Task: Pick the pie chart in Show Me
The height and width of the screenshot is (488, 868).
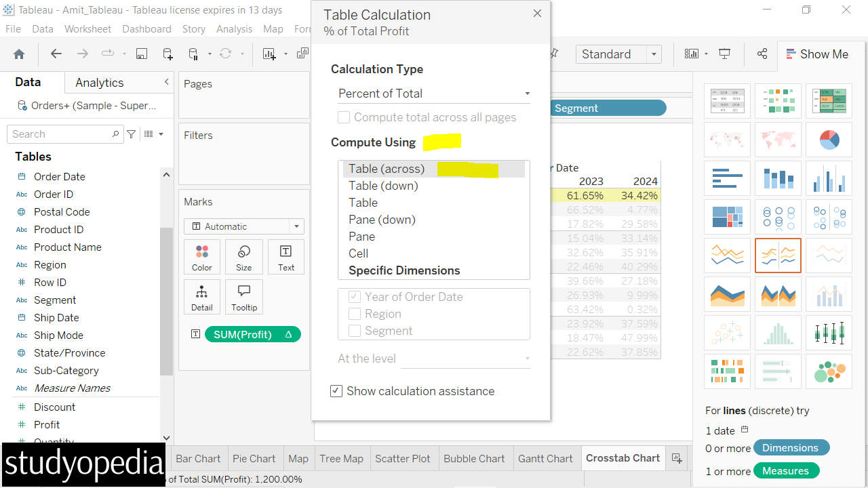Action: point(829,140)
